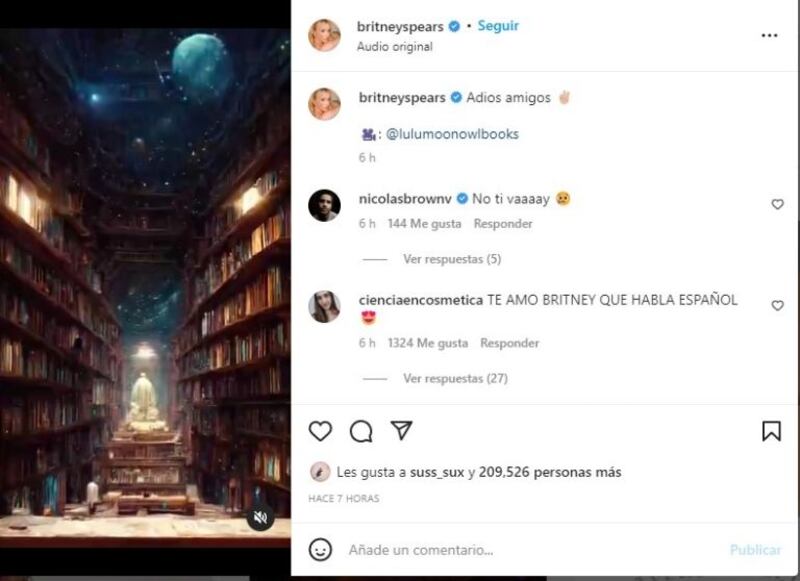The image size is (800, 581).
Task: Expand Ver respuestas (27) replies
Action: click(x=455, y=378)
